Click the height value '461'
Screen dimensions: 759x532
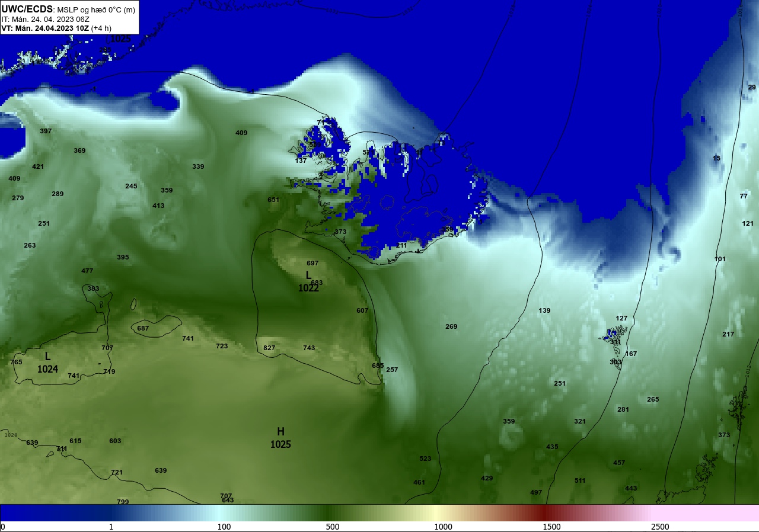[x=419, y=482]
